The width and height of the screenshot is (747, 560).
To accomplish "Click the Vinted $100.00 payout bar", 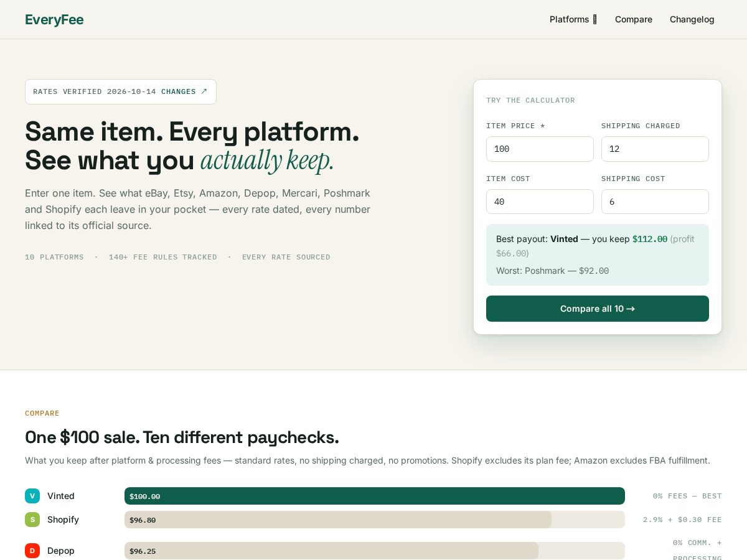I will (375, 496).
